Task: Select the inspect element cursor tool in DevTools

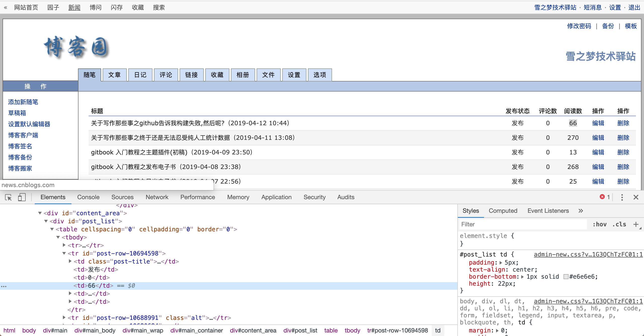Action: [x=8, y=197]
